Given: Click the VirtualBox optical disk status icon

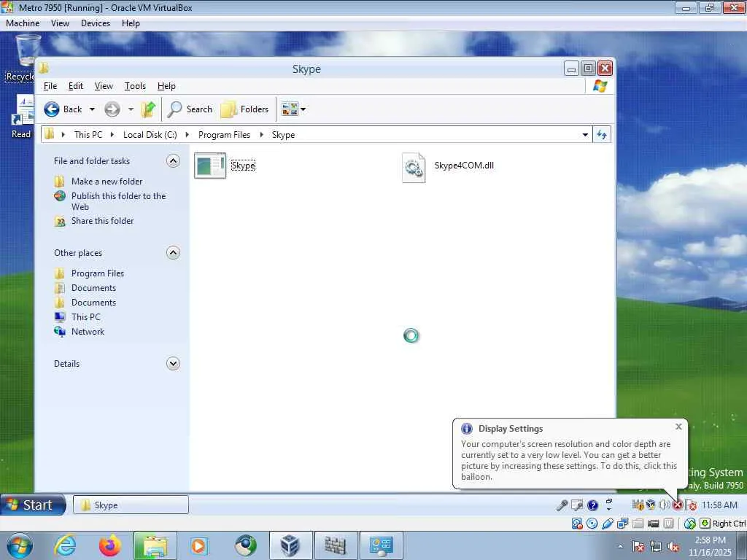Looking at the screenshot, I should (592, 524).
